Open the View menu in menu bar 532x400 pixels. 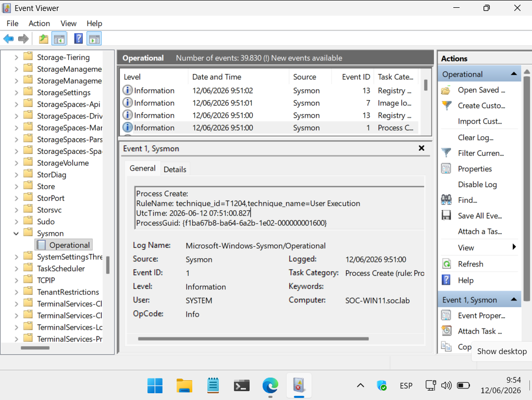point(68,23)
